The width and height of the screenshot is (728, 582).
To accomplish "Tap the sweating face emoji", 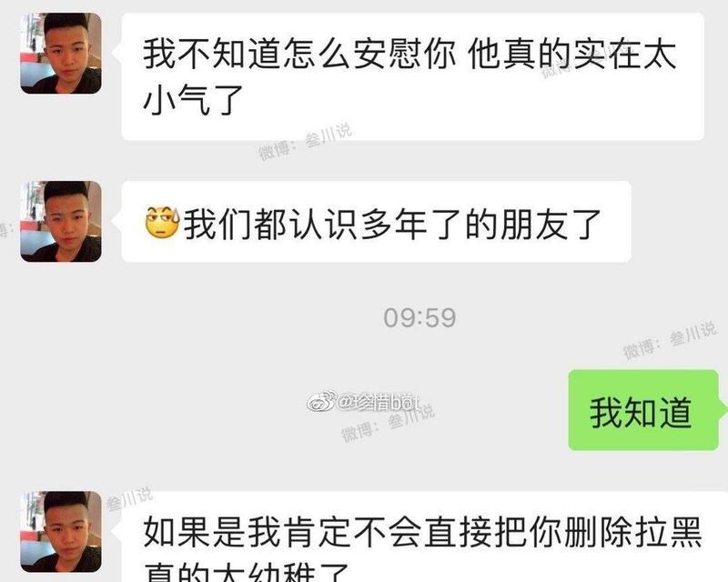I will tap(162, 223).
